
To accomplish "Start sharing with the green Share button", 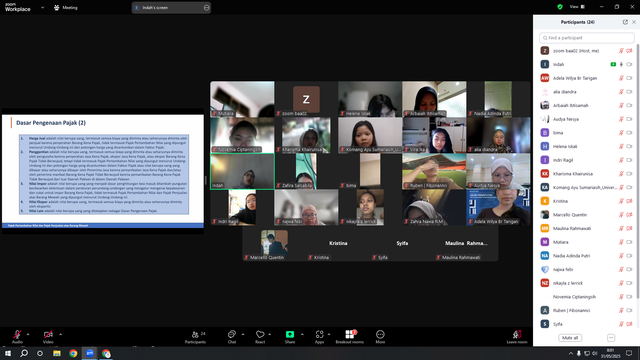I will [x=290, y=337].
